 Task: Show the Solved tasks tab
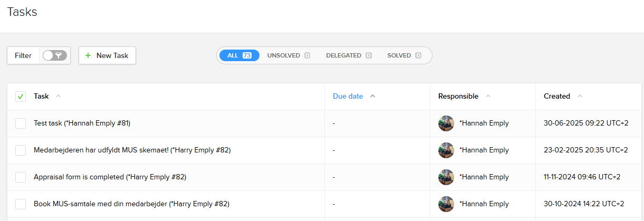[403, 55]
